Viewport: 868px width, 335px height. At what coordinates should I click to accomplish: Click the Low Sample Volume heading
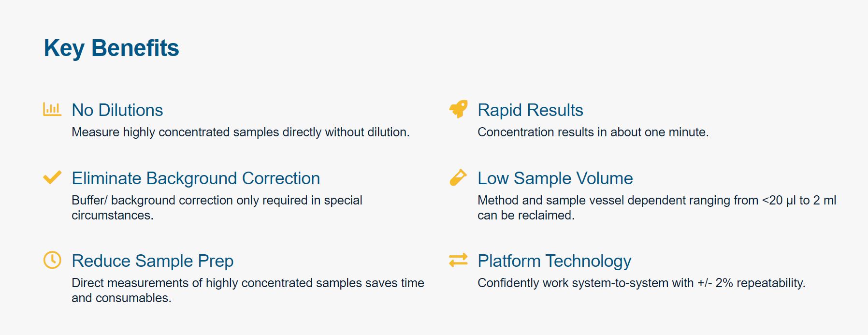coord(555,178)
